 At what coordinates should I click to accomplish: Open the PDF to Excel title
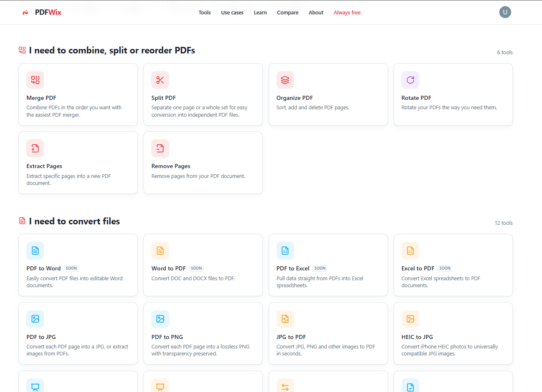(x=293, y=268)
